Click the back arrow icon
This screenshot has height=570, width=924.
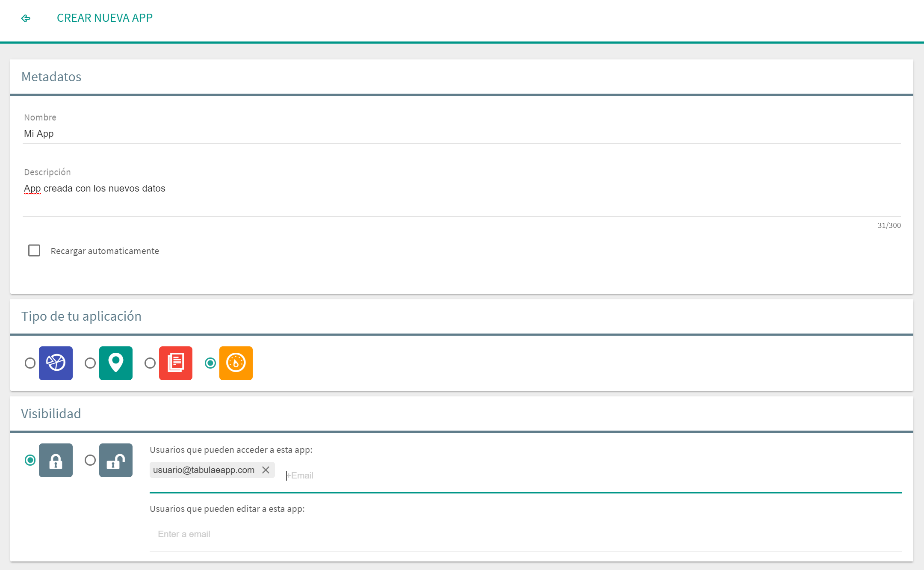(26, 18)
